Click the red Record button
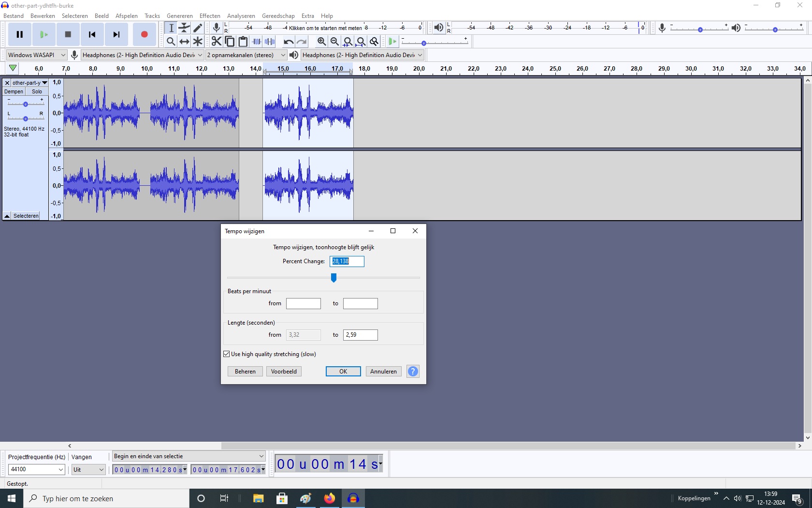Image resolution: width=812 pixels, height=508 pixels. tap(144, 34)
